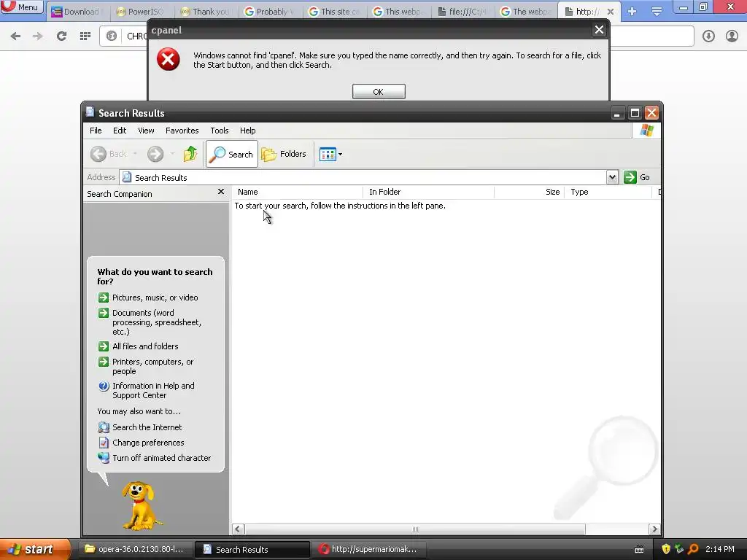Image resolution: width=747 pixels, height=560 pixels.
Task: Close the cpanel error dialog with X
Action: pos(599,30)
